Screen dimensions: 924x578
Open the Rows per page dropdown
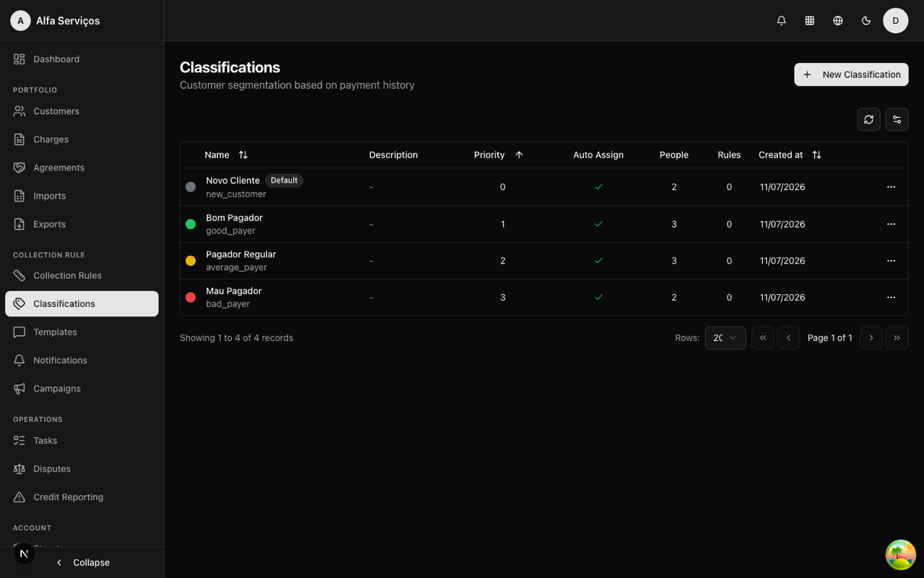(725, 337)
